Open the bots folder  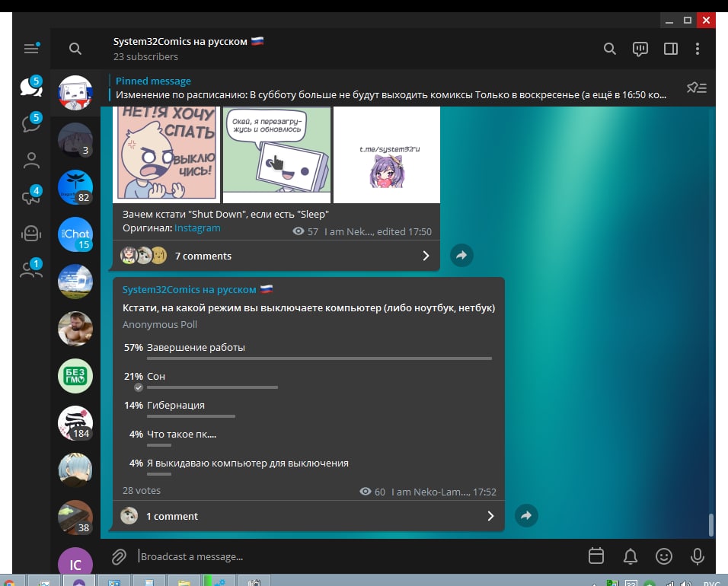click(31, 233)
